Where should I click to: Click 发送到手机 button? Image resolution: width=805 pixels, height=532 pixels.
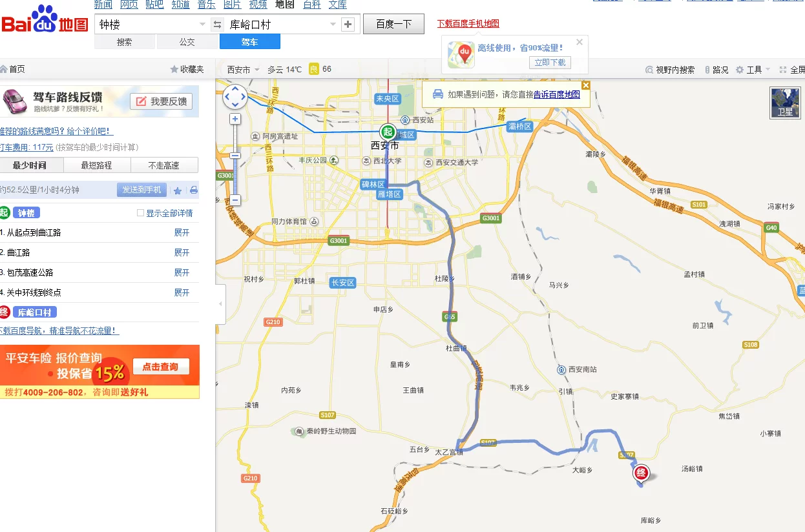click(x=142, y=190)
